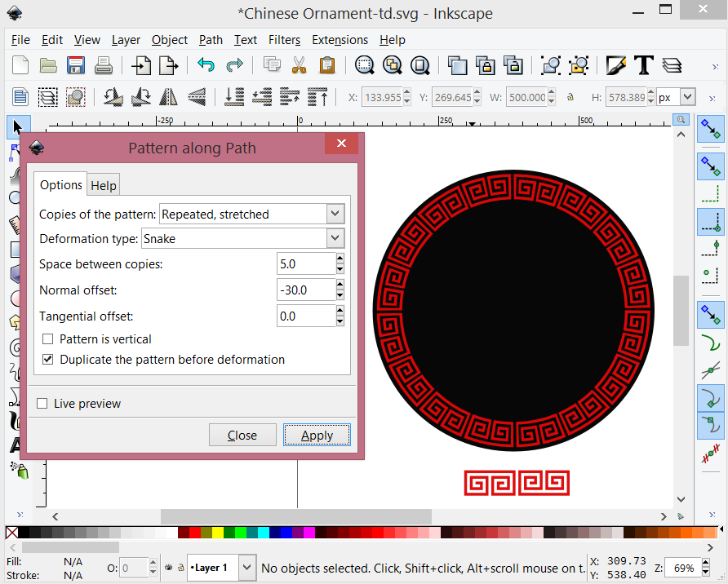Save the current document
The height and width of the screenshot is (584, 728).
[x=75, y=65]
